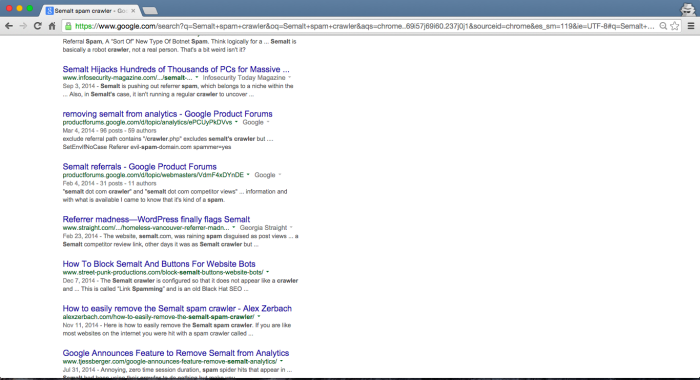Click 'Feb 4, 2014 - 31 posts - 11 authors' line
700x380 pixels.
point(109,184)
